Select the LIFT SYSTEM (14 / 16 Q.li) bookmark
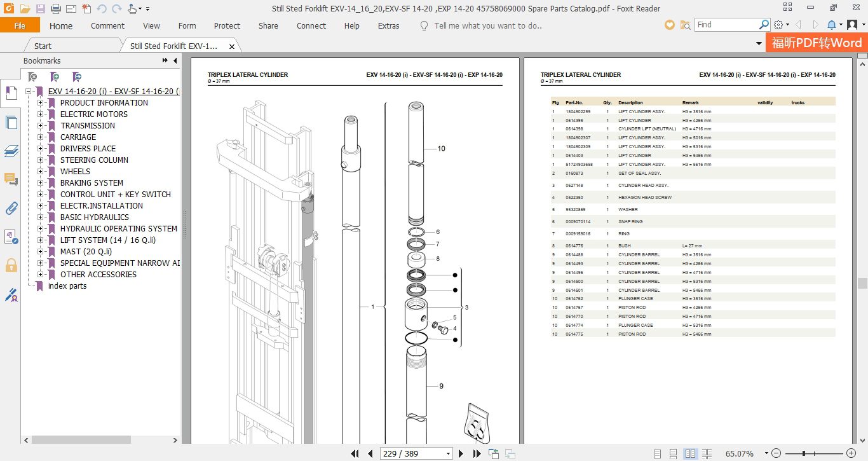 click(108, 240)
